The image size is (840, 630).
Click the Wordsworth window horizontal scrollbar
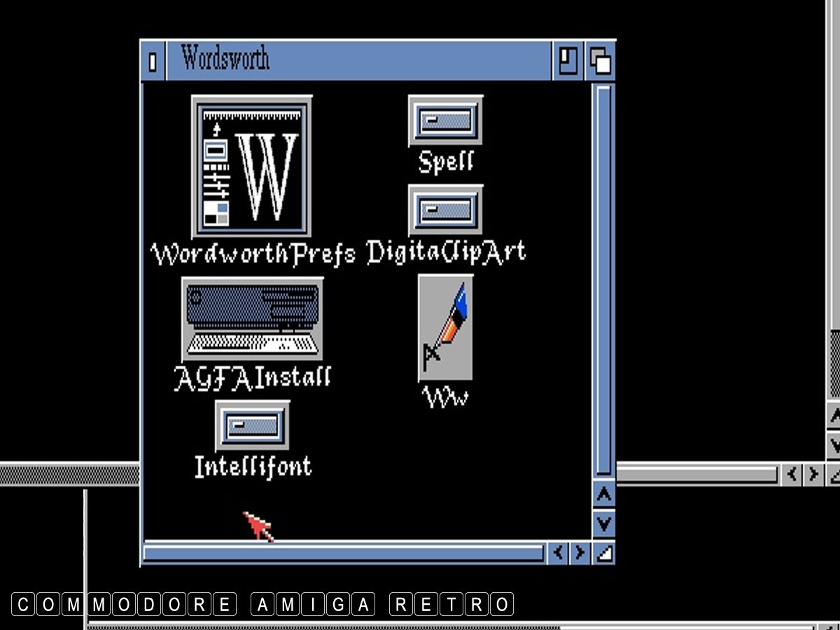343,553
